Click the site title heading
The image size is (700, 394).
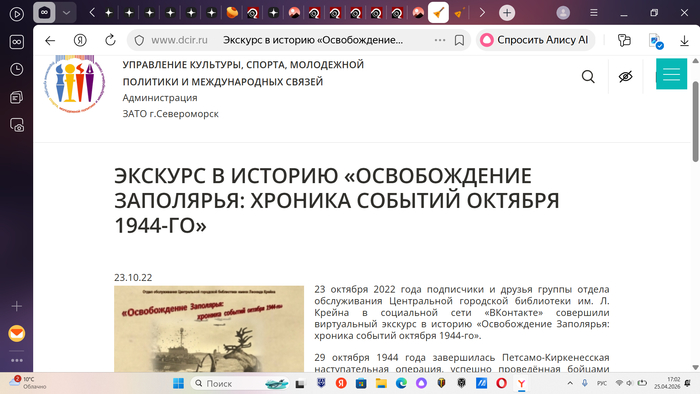[x=243, y=73]
